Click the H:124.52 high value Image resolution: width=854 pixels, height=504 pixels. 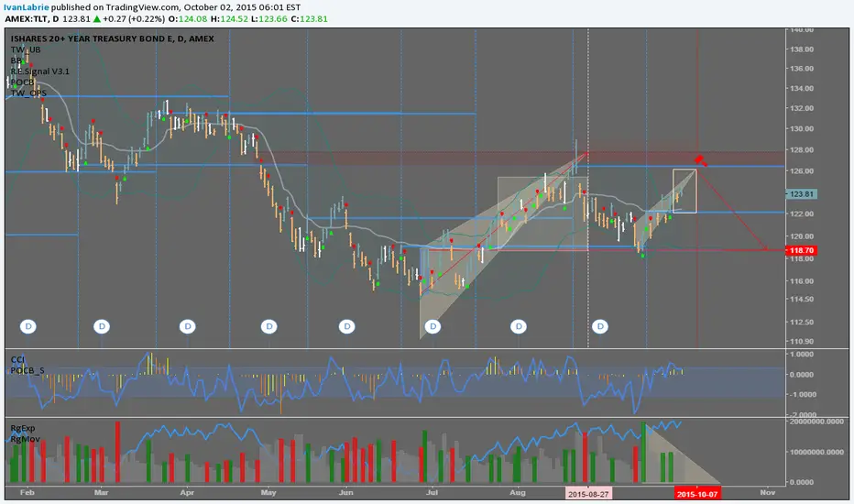tap(229, 19)
